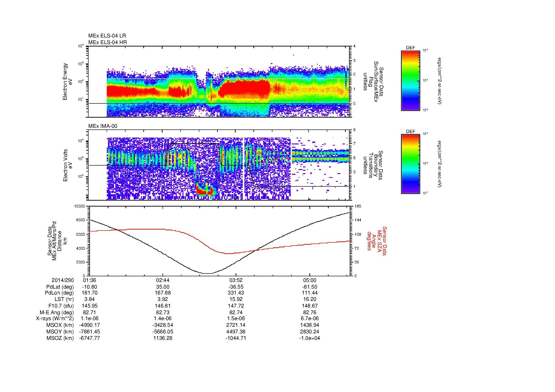Click the top DEF color bar

[410, 80]
